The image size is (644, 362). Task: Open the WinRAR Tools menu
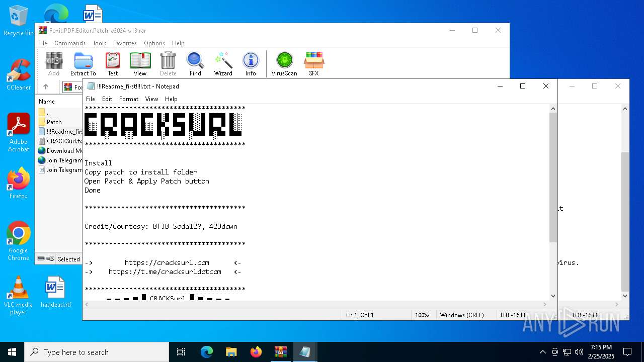pyautogui.click(x=99, y=43)
